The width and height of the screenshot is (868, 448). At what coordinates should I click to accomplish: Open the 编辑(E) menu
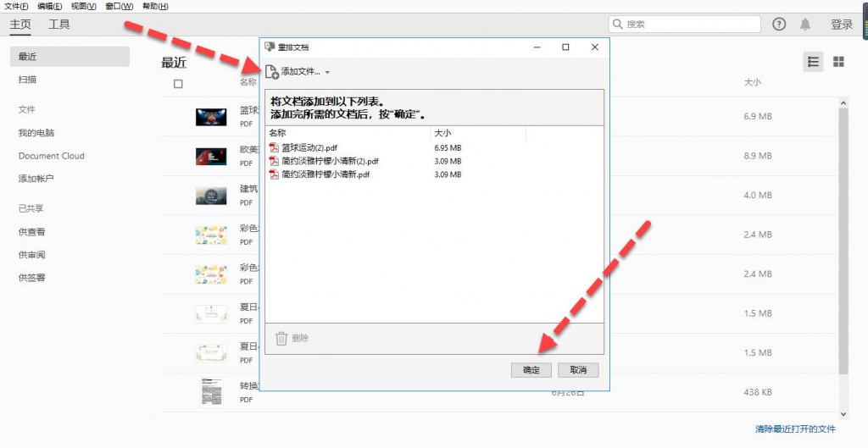coord(50,6)
